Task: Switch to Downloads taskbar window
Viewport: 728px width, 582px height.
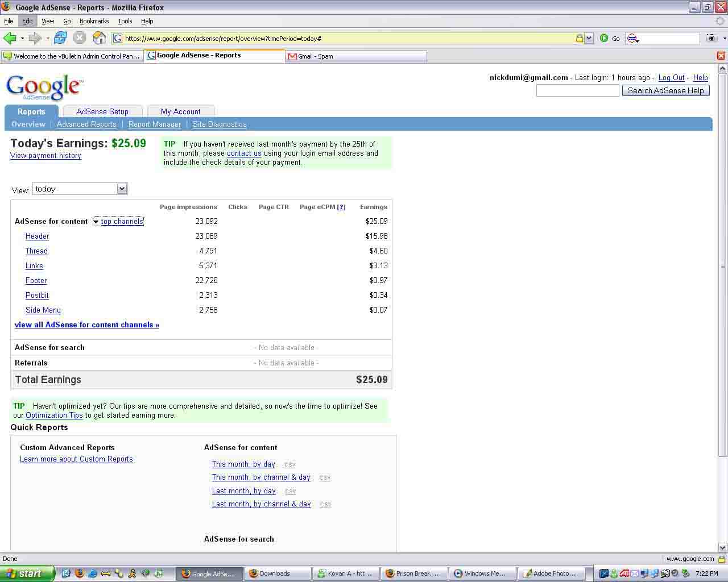Action: click(x=277, y=573)
